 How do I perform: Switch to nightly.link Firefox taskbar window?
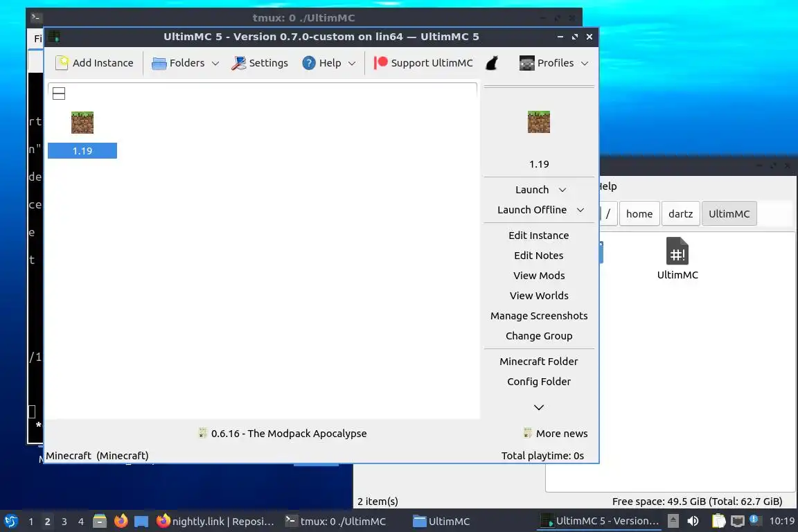(216, 522)
